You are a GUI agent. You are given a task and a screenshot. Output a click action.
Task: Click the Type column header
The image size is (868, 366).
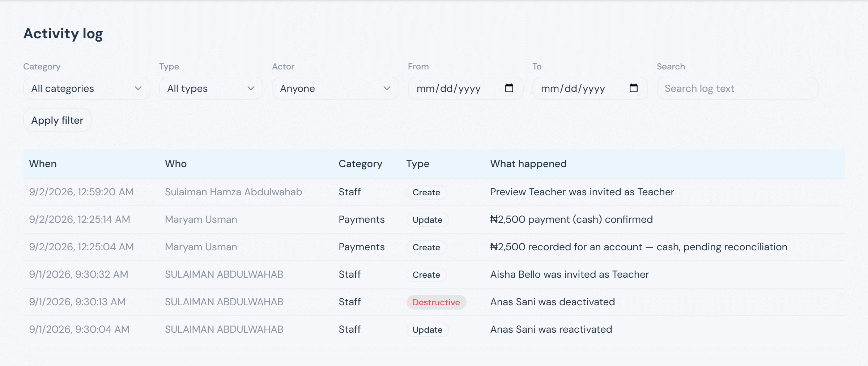point(418,164)
